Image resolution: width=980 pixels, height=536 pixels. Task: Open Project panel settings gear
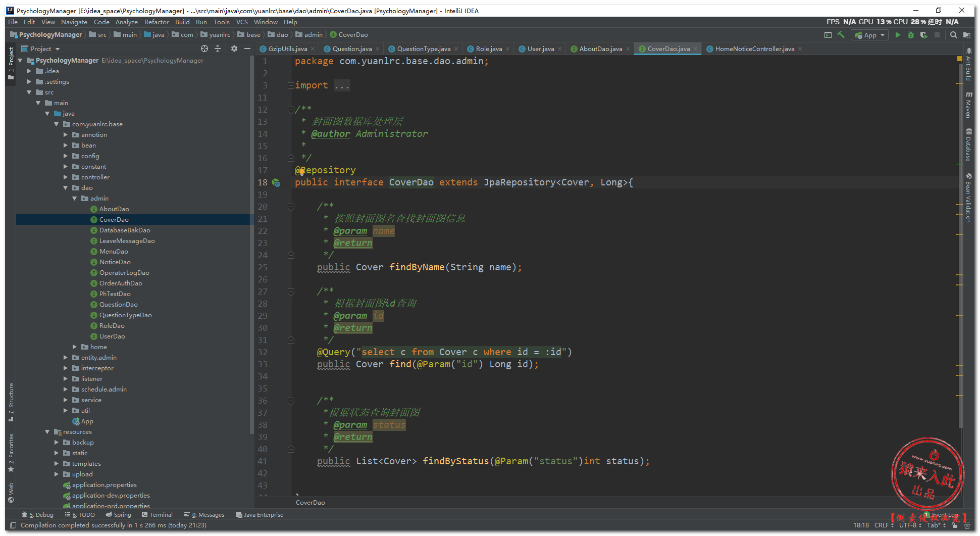234,48
